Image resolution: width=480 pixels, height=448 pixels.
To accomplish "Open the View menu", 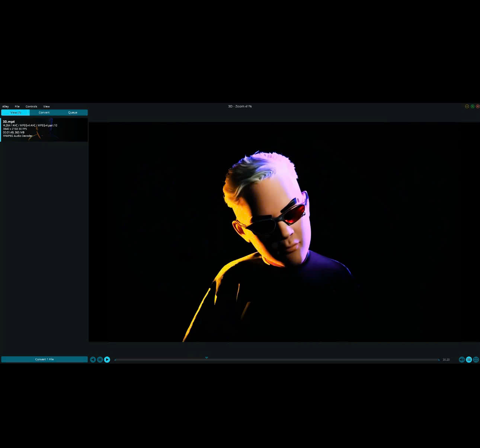I will tap(47, 106).
